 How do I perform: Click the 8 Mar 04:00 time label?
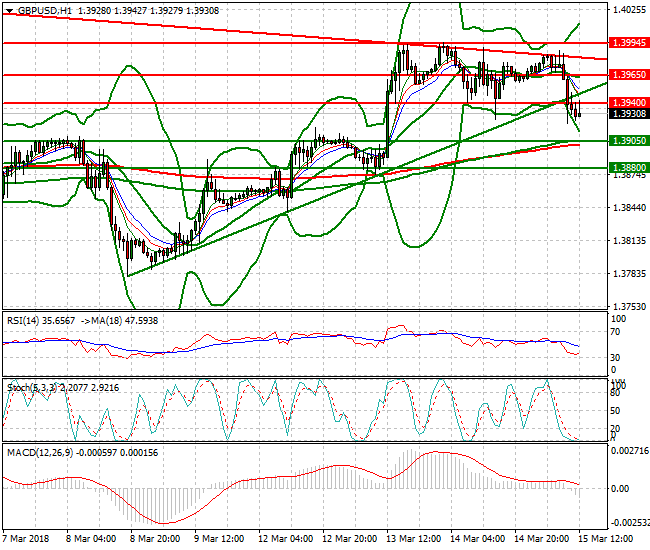point(91,539)
